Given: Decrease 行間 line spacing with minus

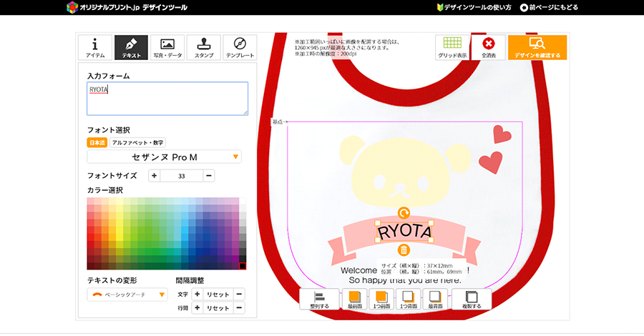Looking at the screenshot, I should click(x=239, y=307).
